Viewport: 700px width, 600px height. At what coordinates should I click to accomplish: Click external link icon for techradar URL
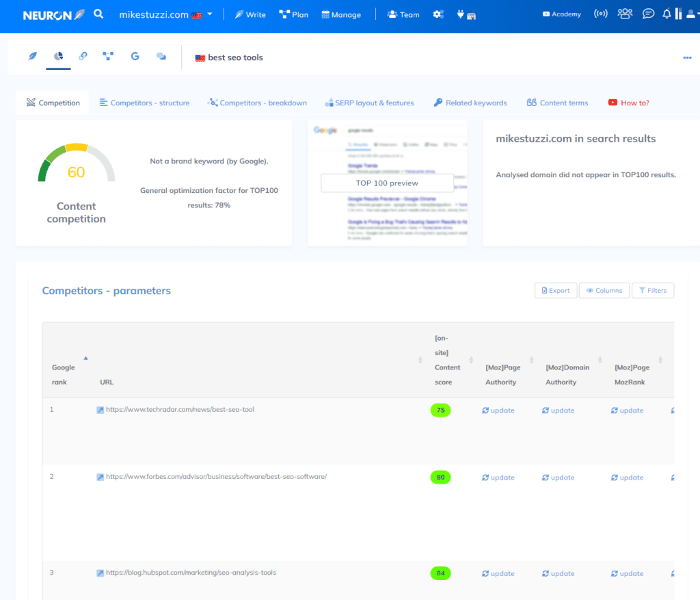tap(100, 410)
